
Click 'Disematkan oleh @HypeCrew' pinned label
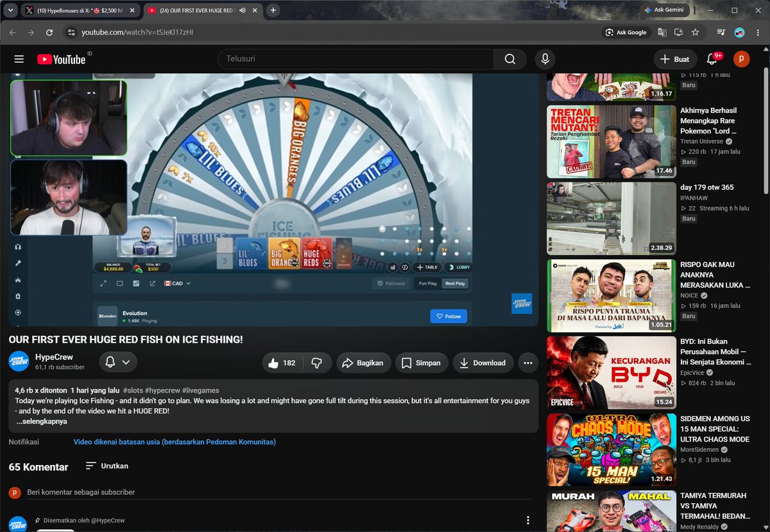coord(84,520)
